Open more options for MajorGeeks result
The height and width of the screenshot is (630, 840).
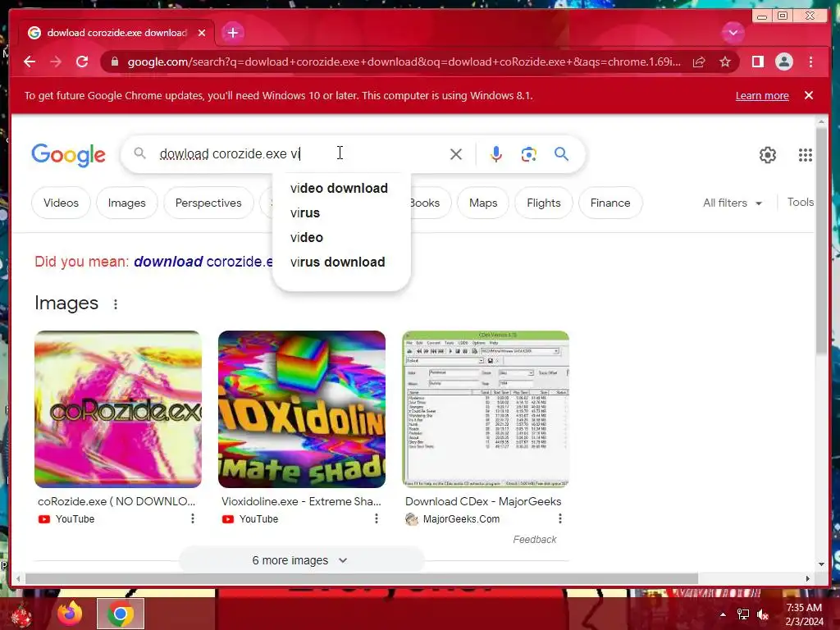point(559,518)
